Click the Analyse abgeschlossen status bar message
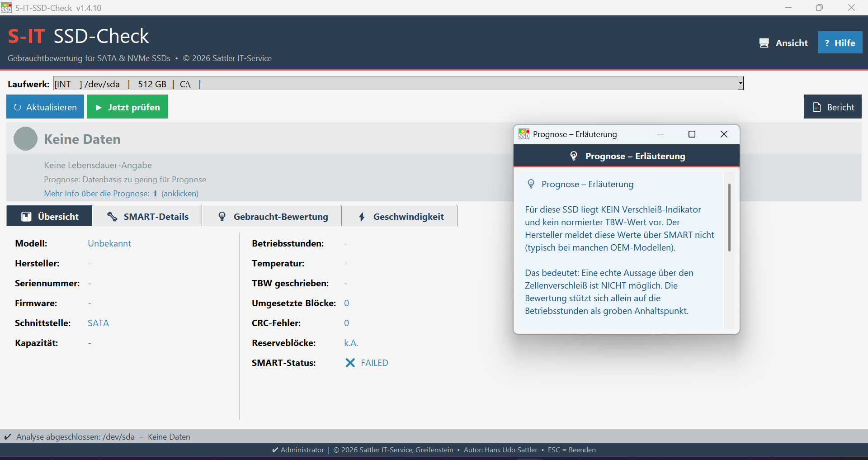Image resolution: width=868 pixels, height=460 pixels. [103, 437]
